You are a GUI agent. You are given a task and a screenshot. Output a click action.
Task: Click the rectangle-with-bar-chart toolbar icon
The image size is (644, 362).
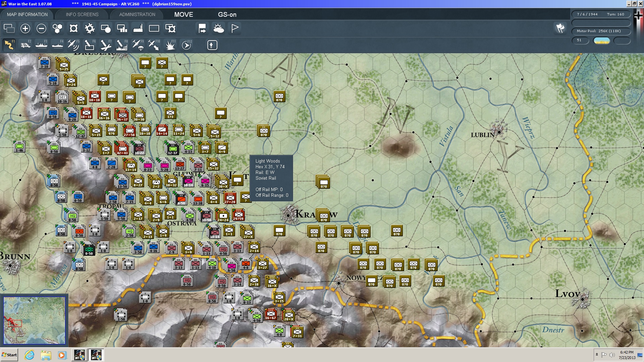point(122,28)
